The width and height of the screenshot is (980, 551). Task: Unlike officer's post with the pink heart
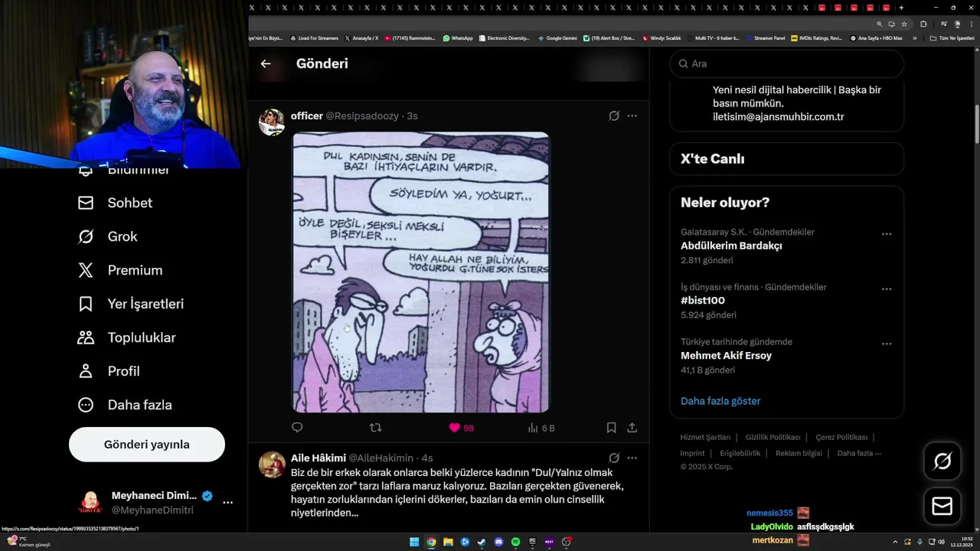pos(454,428)
